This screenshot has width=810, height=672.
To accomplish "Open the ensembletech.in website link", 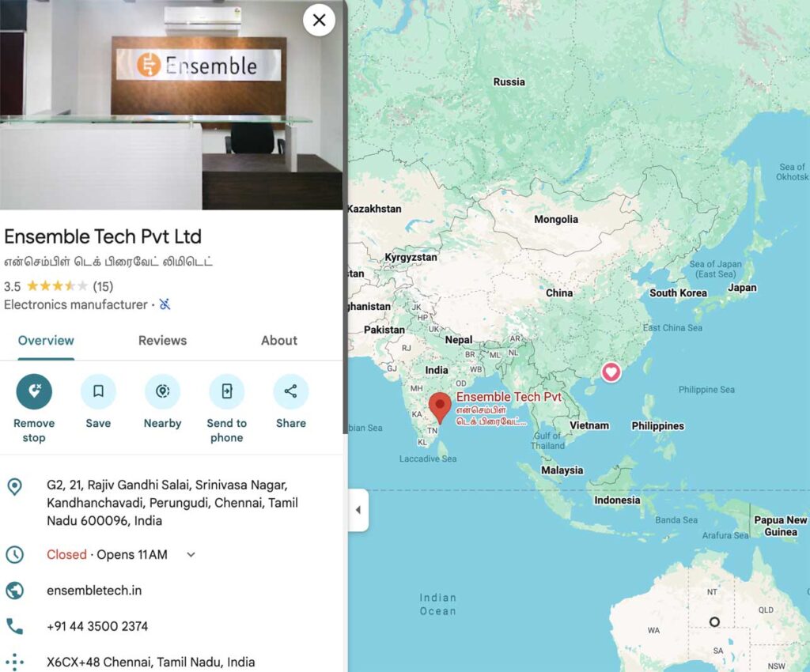I will pyautogui.click(x=94, y=591).
